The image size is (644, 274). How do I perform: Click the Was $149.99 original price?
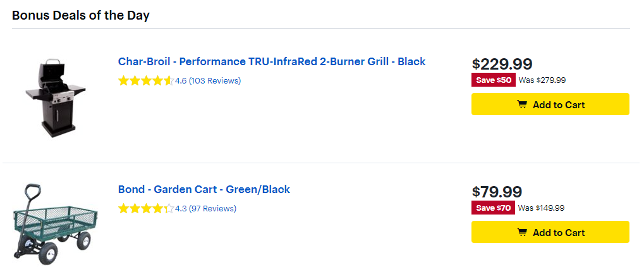point(542,208)
